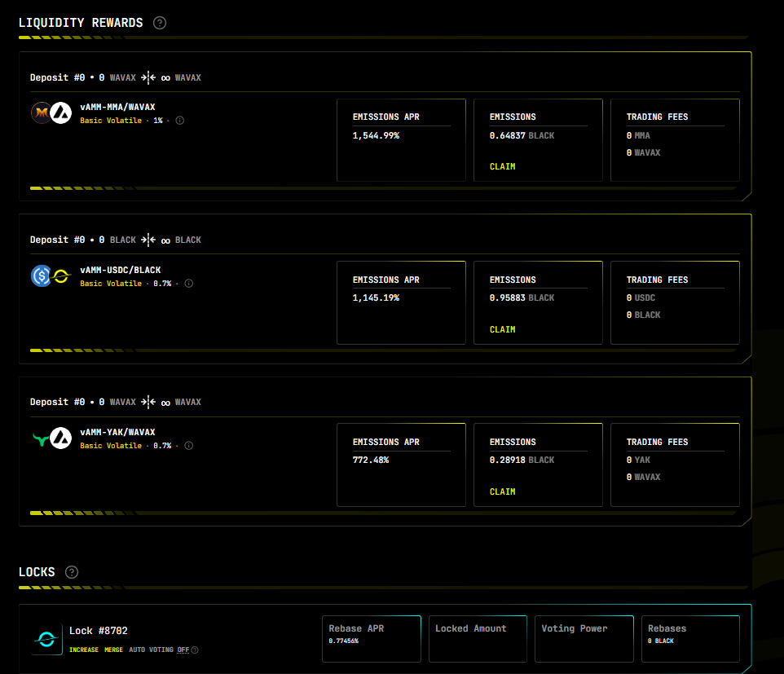Click the Locked Amount card
This screenshot has width=784, height=674.
click(x=478, y=639)
